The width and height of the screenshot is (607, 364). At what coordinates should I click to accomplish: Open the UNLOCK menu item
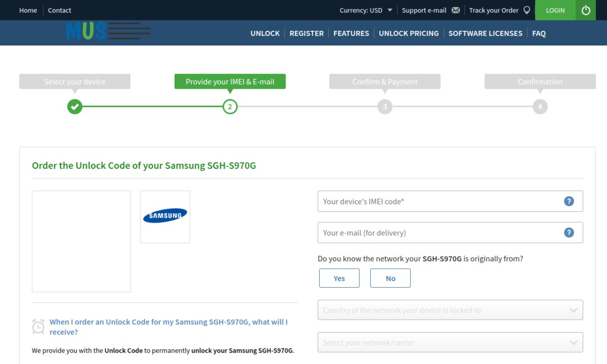265,33
